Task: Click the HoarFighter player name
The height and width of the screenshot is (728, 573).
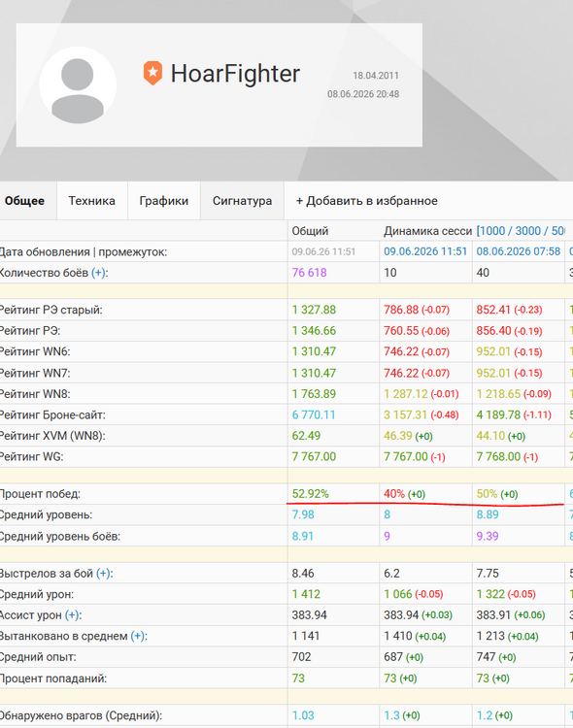Action: (235, 74)
